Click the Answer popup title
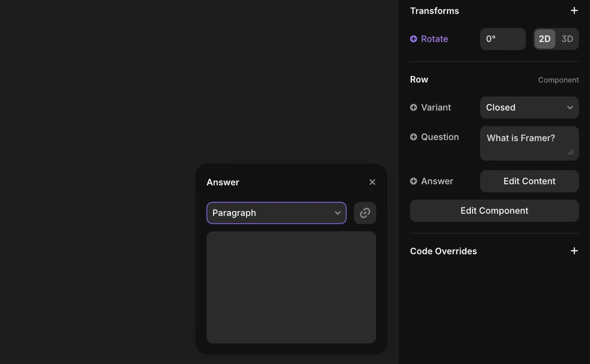Screen dimensions: 590x364 point(223,182)
